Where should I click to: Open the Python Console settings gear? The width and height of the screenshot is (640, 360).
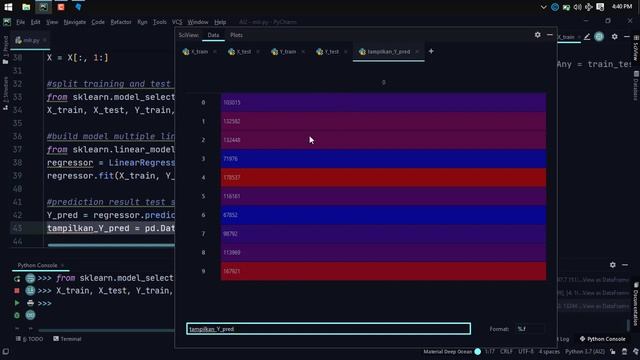(x=613, y=265)
